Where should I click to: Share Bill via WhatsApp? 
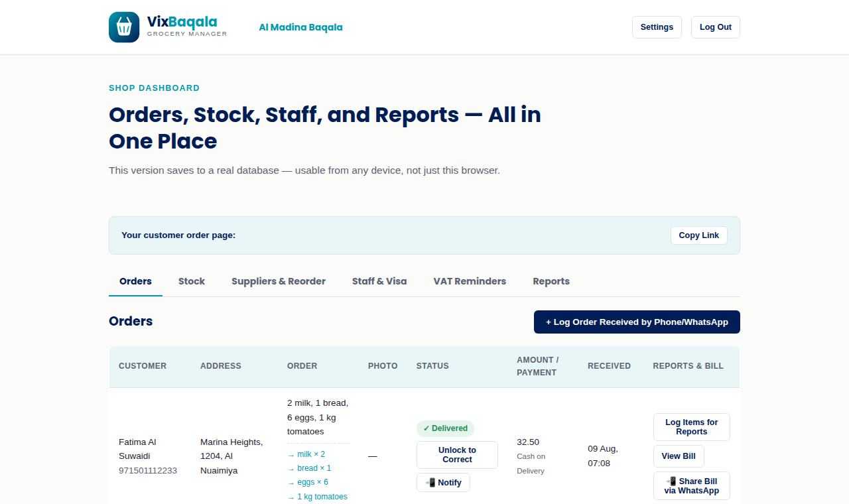click(692, 486)
